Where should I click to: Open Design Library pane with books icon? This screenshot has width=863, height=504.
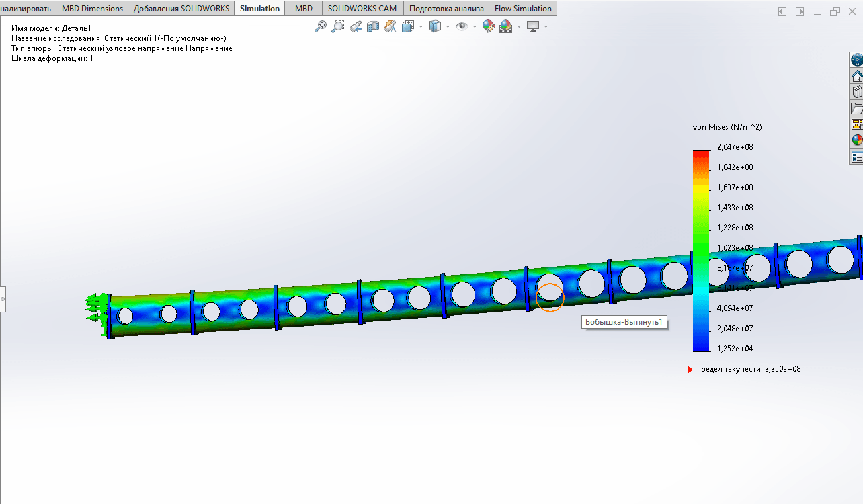click(x=857, y=92)
